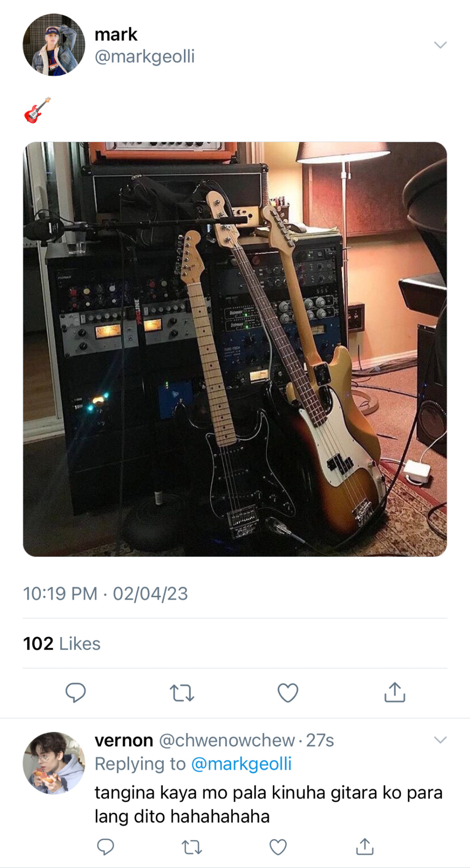The height and width of the screenshot is (868, 470).
Task: Share vernon's reply
Action: (x=364, y=846)
